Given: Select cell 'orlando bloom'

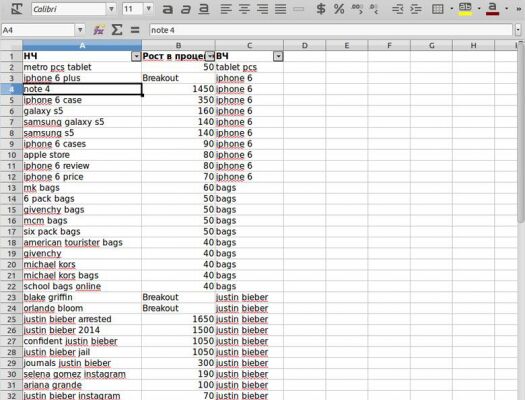Looking at the screenshot, I should (82, 308).
